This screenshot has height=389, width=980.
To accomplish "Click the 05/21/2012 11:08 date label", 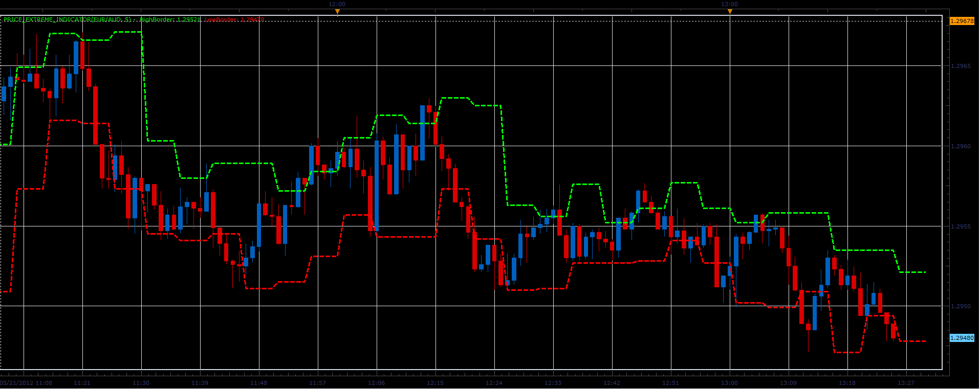I will (26, 383).
